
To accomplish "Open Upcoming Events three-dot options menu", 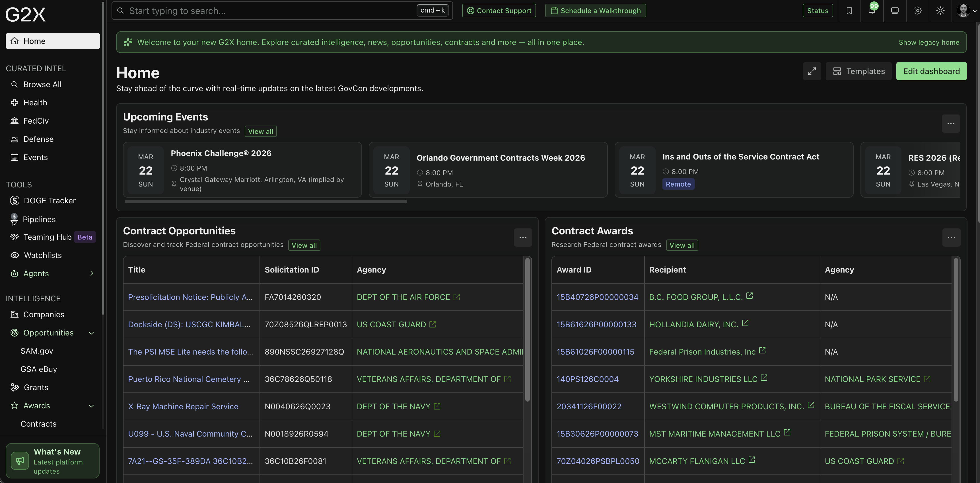I will point(951,124).
